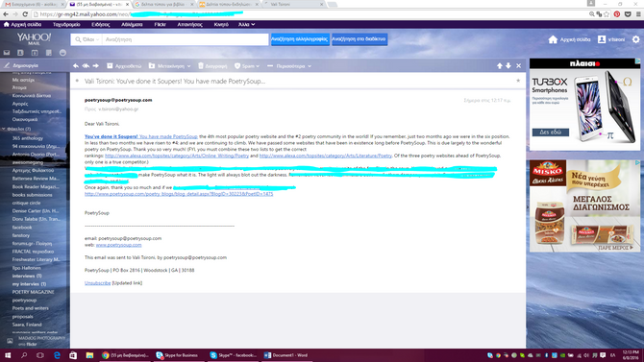Open the Messenger smiley icon
The height and width of the screenshot is (362, 644).
[62, 53]
